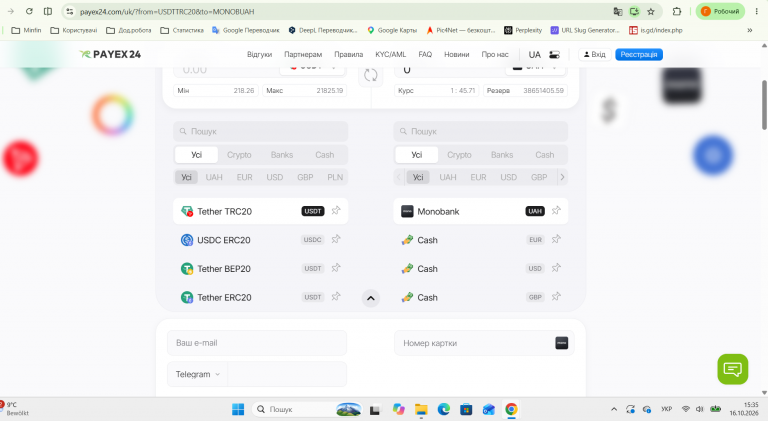Pin Cash EUR row to favorites
The width and height of the screenshot is (768, 421).
click(x=556, y=239)
